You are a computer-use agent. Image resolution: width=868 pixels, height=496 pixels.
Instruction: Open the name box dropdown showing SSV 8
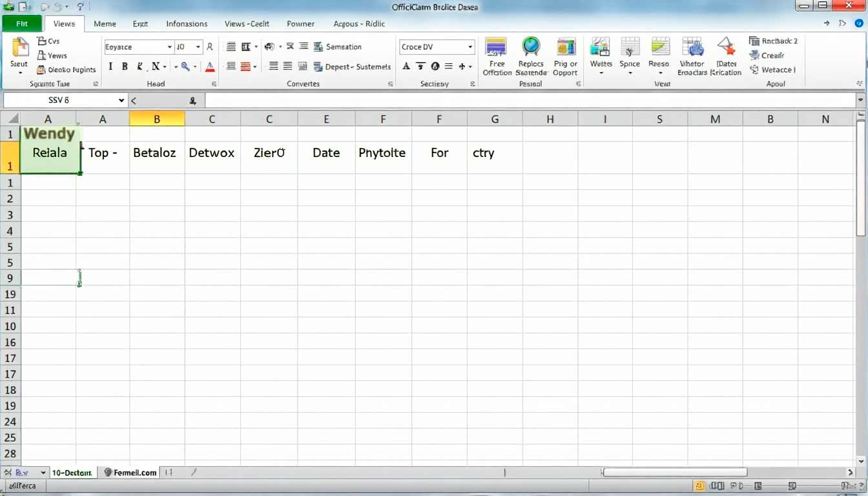(121, 101)
